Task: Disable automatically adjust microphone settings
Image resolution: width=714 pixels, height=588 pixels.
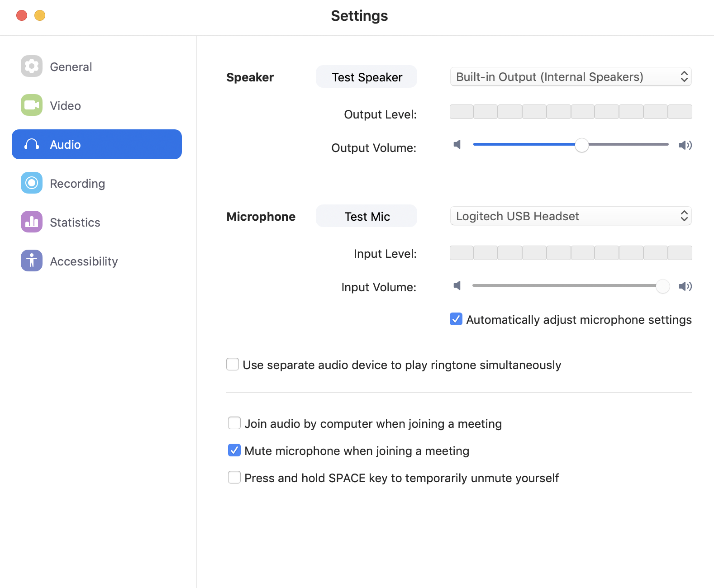Action: [x=456, y=319]
